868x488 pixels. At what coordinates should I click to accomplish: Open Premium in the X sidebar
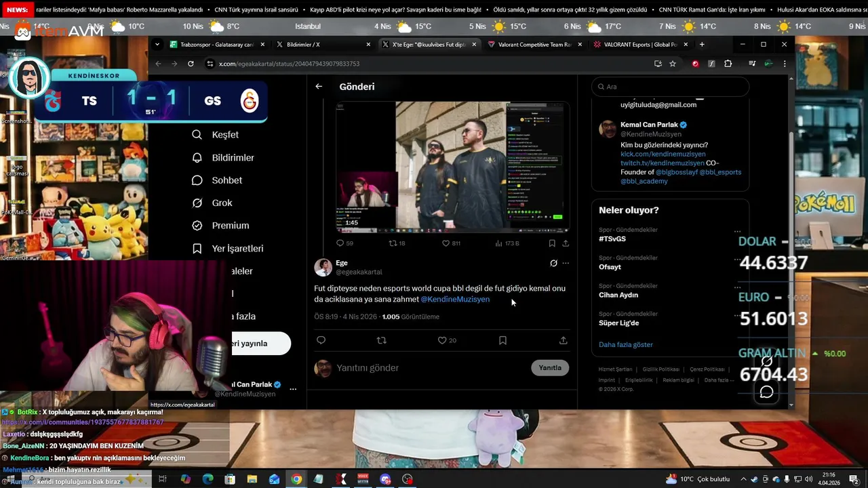tap(220, 226)
